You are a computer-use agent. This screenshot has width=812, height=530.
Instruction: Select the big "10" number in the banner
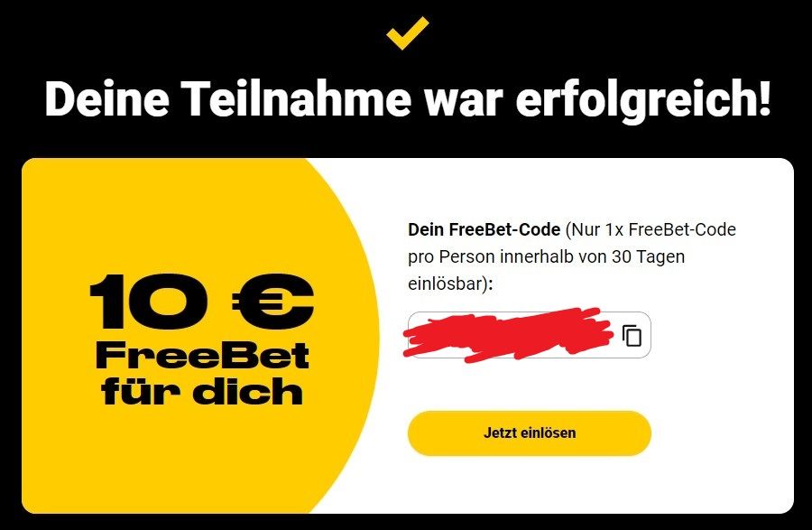pyautogui.click(x=155, y=302)
